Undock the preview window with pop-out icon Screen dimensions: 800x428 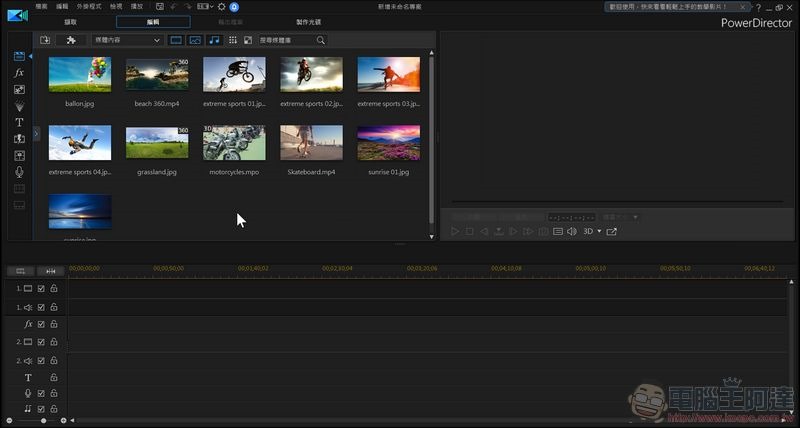point(611,232)
